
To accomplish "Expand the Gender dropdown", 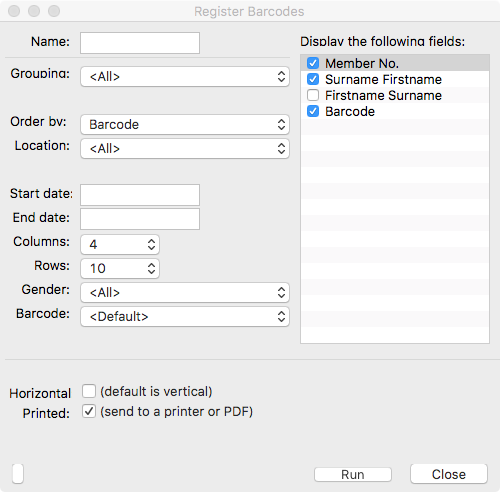I will tap(185, 293).
